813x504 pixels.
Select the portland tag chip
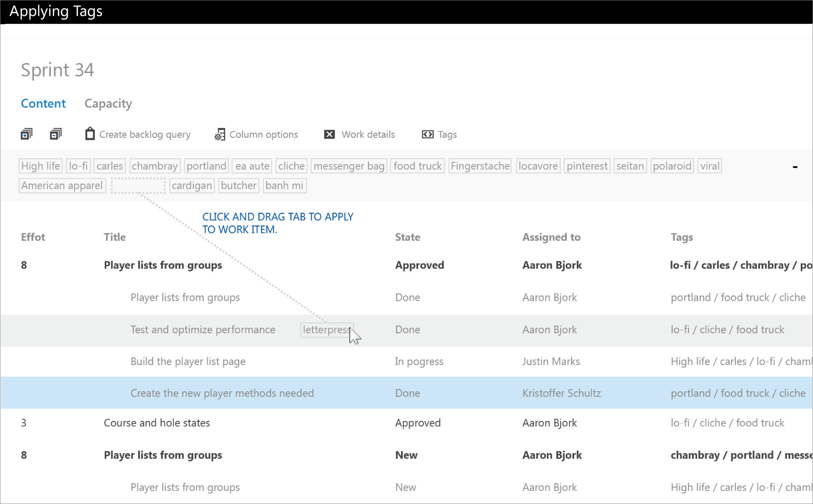pyautogui.click(x=206, y=166)
